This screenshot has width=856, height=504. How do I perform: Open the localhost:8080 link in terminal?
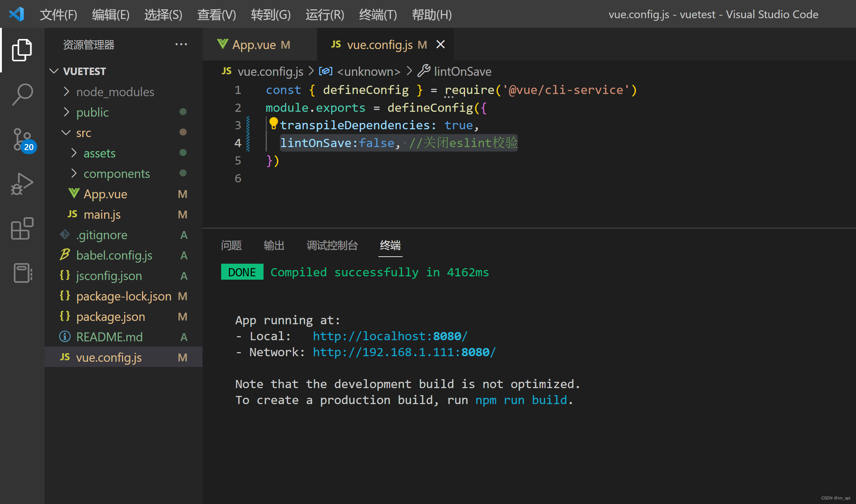pyautogui.click(x=390, y=336)
